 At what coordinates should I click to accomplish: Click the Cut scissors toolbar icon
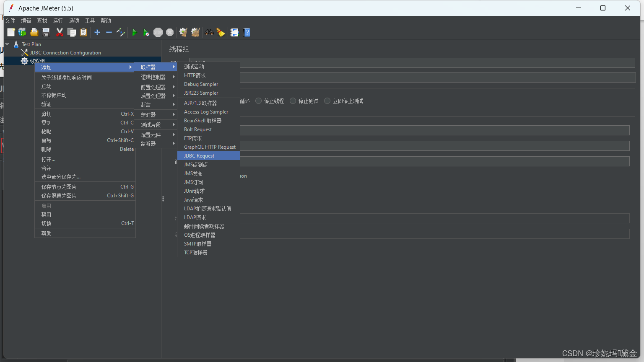(x=60, y=32)
